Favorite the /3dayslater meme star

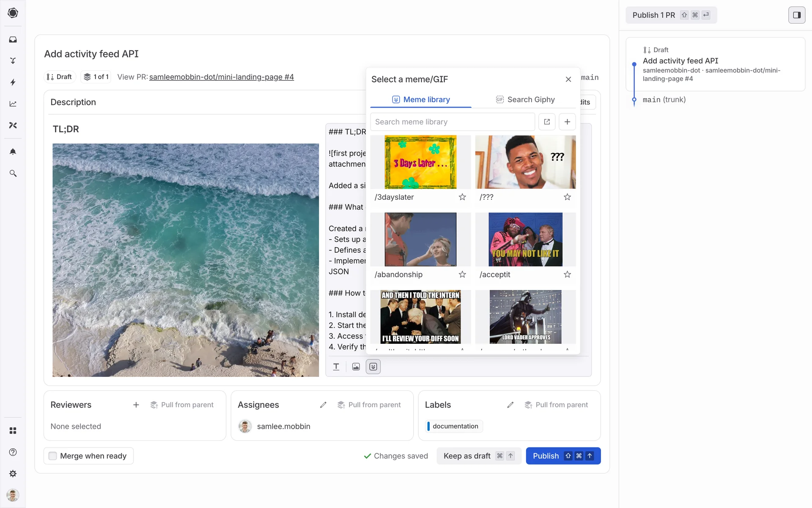pos(462,197)
